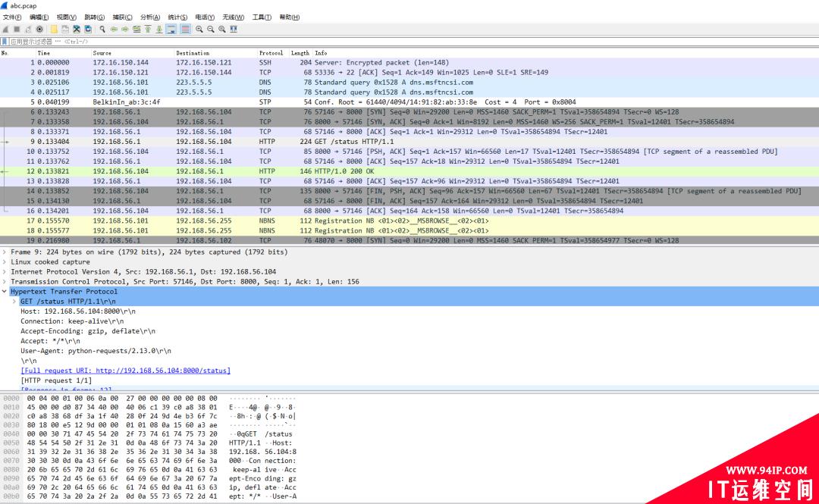Open the 跳转(G) menu

[x=94, y=17]
